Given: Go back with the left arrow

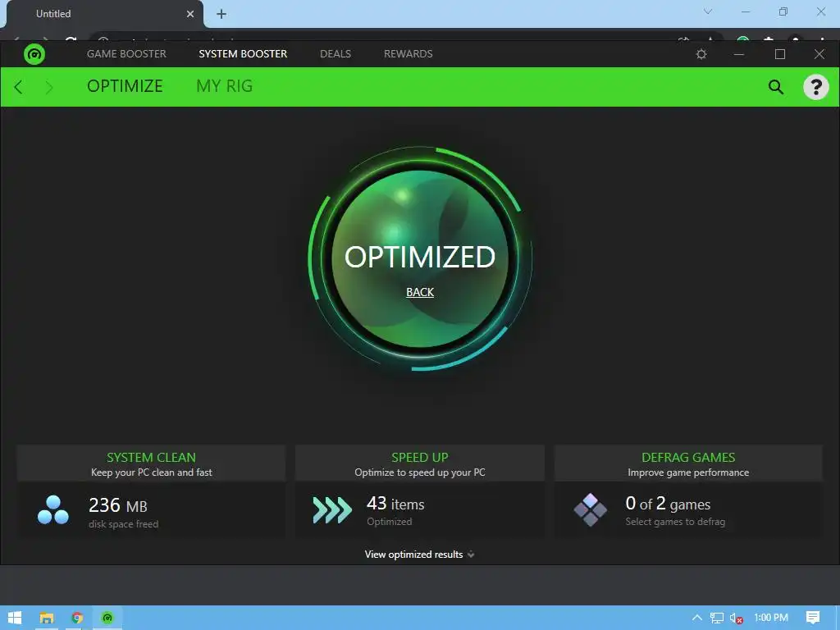Looking at the screenshot, I should pos(18,87).
